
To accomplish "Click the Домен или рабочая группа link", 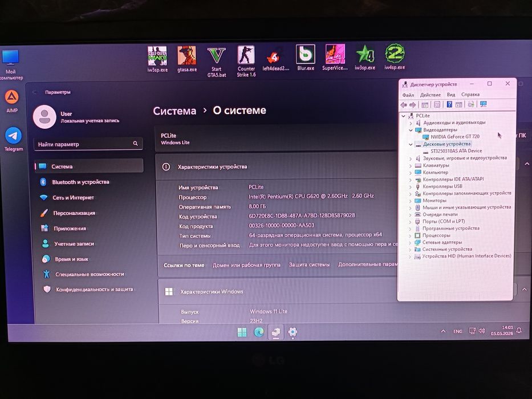I will [x=247, y=265].
